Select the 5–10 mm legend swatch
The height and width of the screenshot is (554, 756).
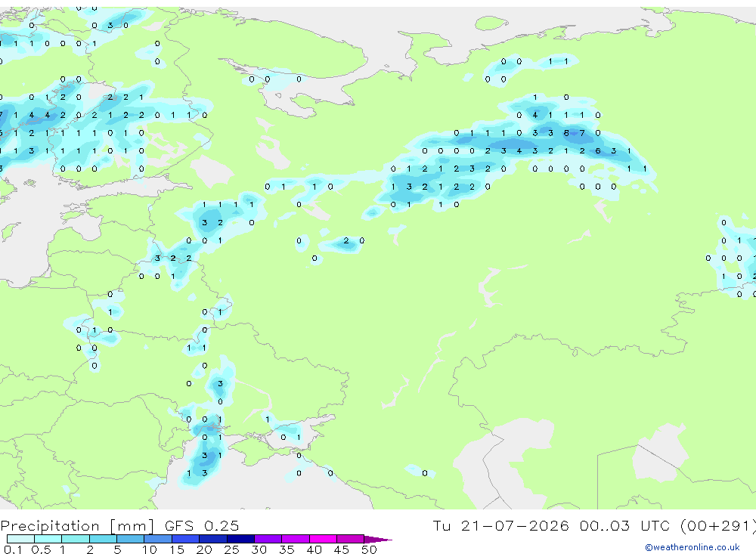click(131, 539)
